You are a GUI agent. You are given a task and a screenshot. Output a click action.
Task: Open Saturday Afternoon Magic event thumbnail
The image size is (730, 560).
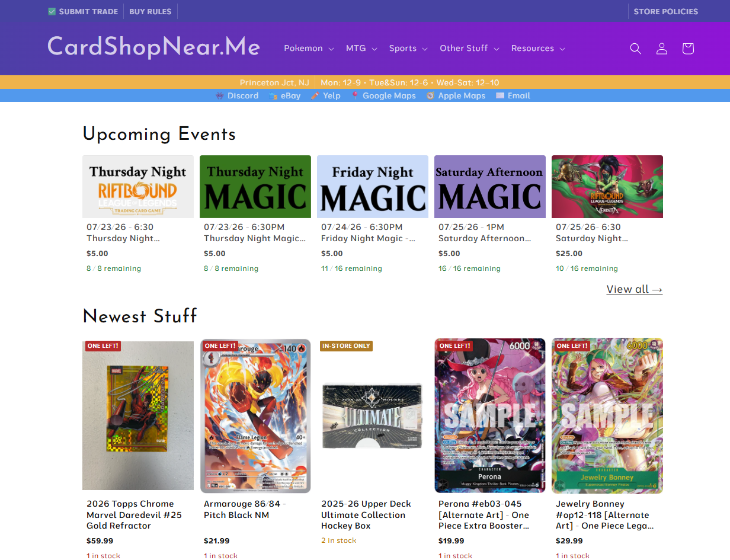pyautogui.click(x=490, y=187)
